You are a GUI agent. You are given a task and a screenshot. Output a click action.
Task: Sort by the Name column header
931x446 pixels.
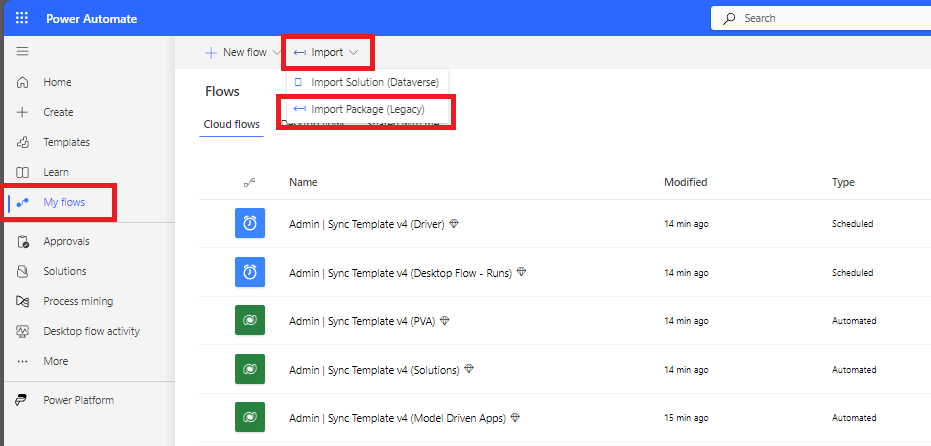303,182
